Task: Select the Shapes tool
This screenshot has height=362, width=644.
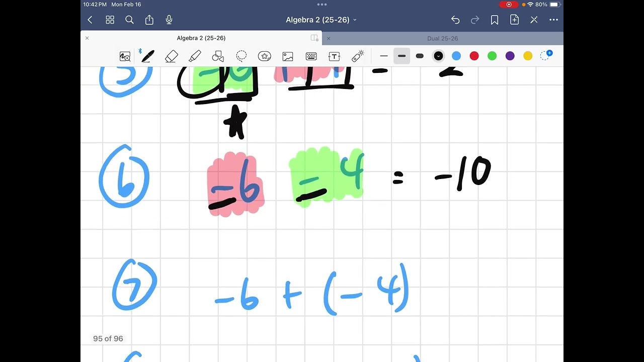Action: 218,56
